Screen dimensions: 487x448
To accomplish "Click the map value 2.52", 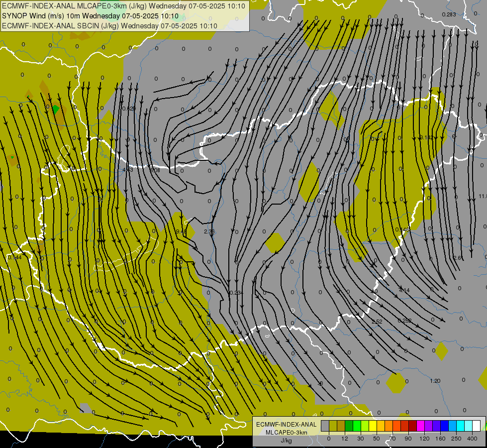I will pyautogui.click(x=377, y=322).
